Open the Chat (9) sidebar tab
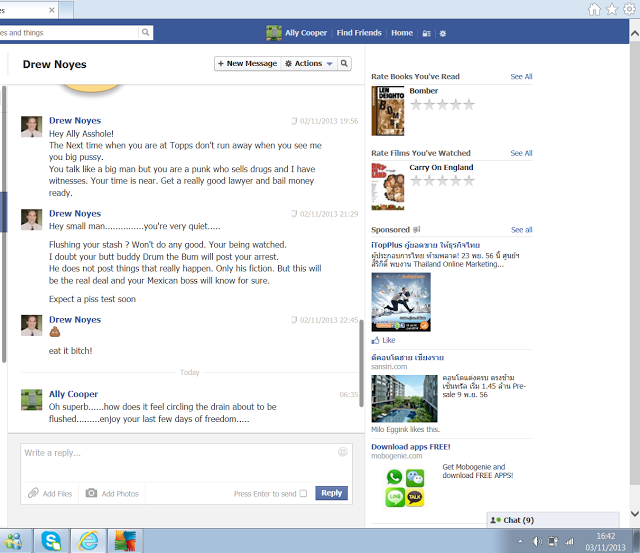Screen dimensions: 640x553 coord(553,520)
